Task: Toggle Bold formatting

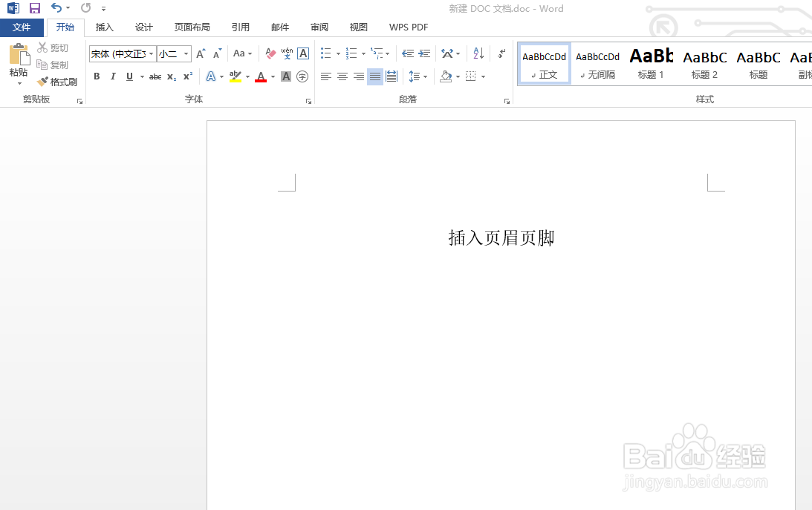Action: click(x=97, y=76)
